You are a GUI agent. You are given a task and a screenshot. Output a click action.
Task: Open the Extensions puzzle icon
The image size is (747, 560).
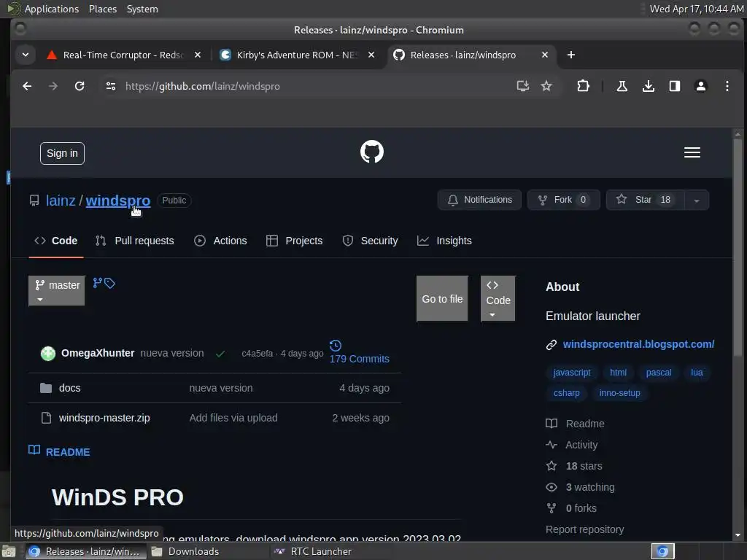click(583, 86)
